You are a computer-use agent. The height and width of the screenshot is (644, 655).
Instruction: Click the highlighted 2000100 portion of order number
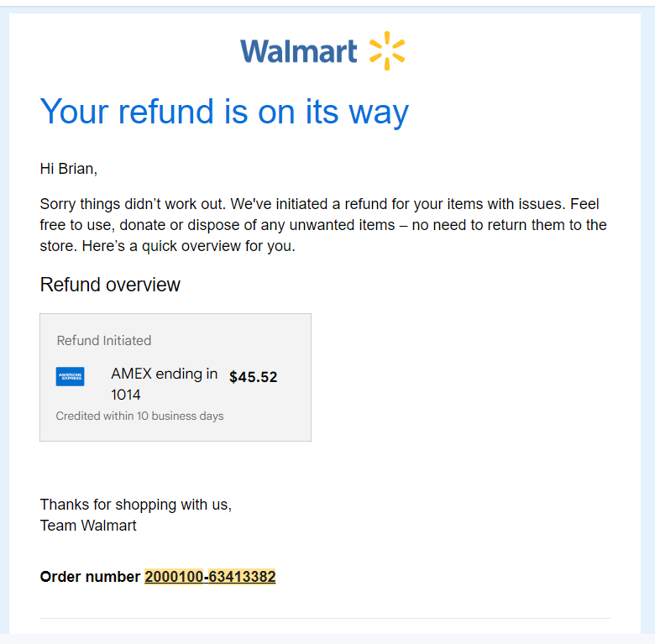174,576
